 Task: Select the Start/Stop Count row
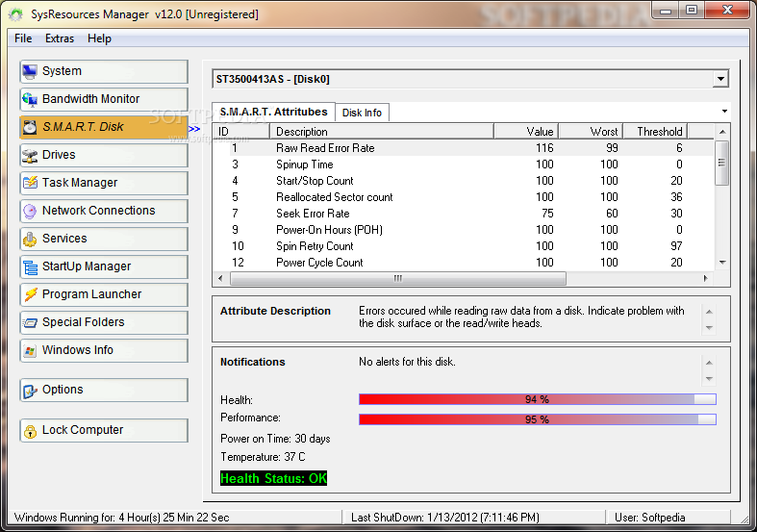[x=464, y=181]
